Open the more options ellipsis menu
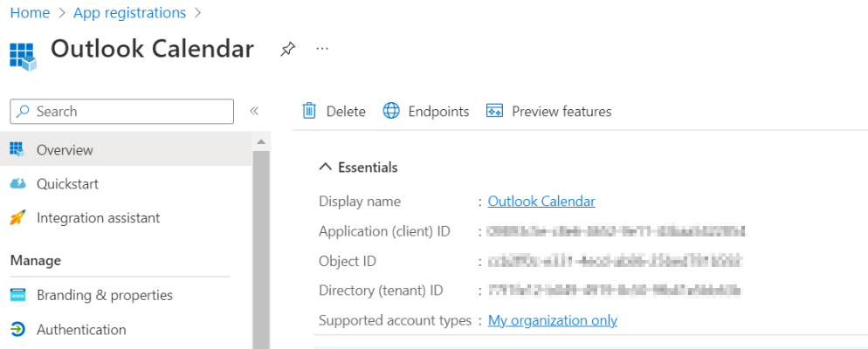This screenshot has width=868, height=349. click(x=322, y=49)
